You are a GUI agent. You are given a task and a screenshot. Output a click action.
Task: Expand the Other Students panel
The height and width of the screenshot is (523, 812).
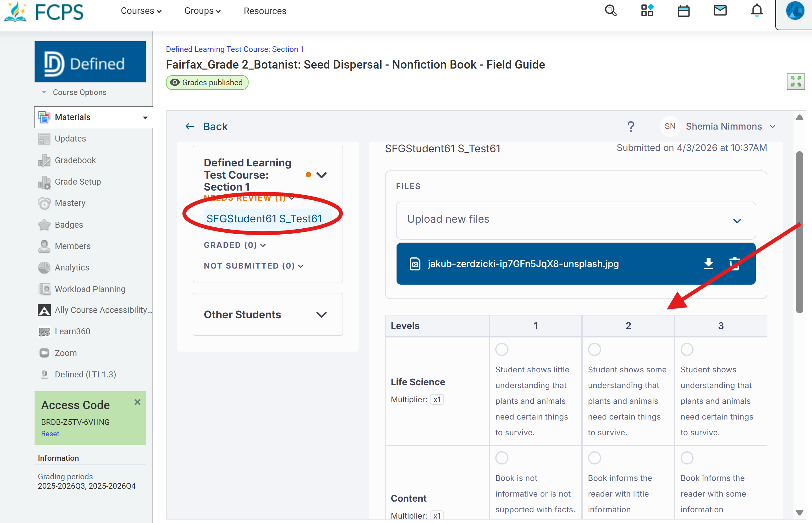pos(268,314)
